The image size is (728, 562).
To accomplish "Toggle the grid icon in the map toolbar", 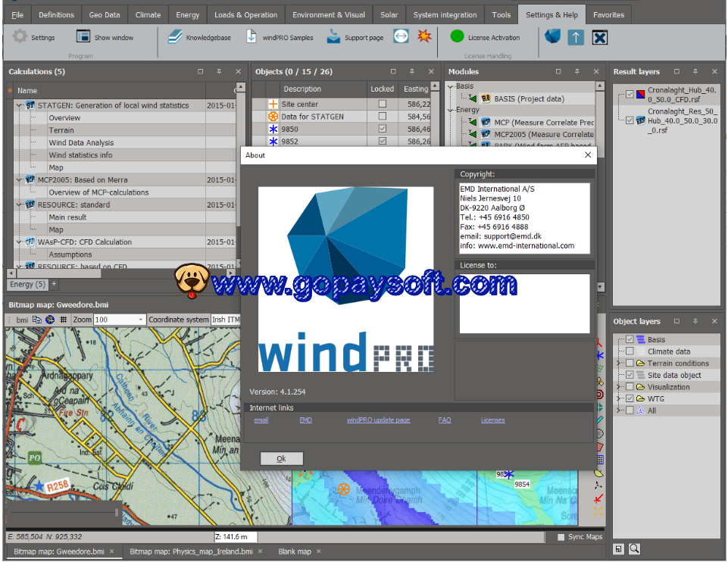I will click(x=64, y=320).
